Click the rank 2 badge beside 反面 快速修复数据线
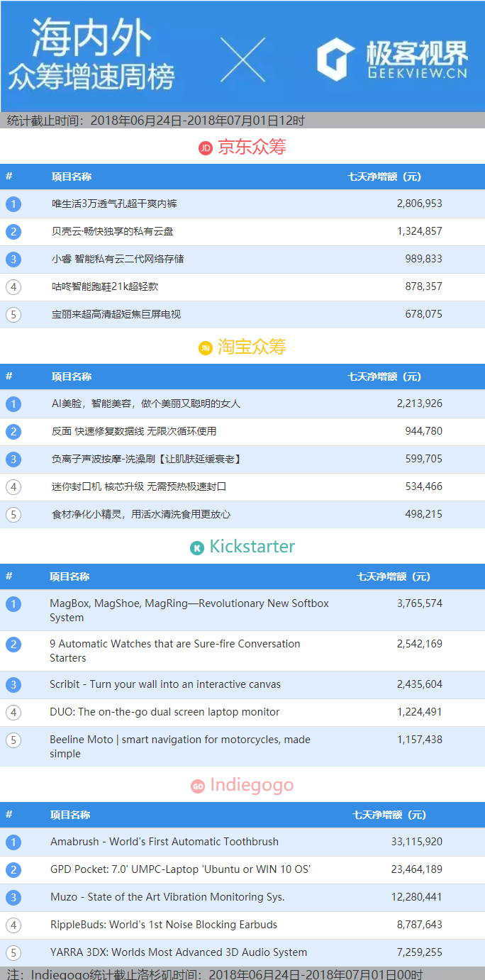Image resolution: width=485 pixels, height=980 pixels. coord(13,431)
